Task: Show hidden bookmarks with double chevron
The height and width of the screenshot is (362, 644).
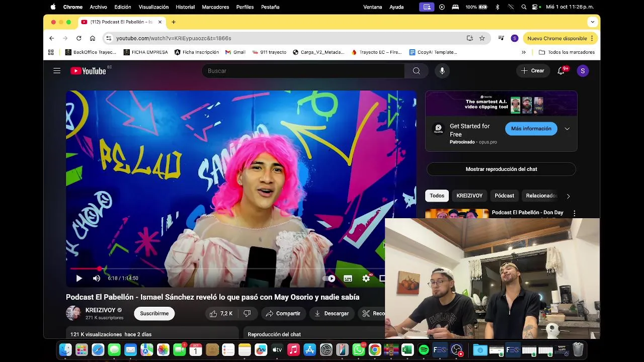Action: coord(524,52)
